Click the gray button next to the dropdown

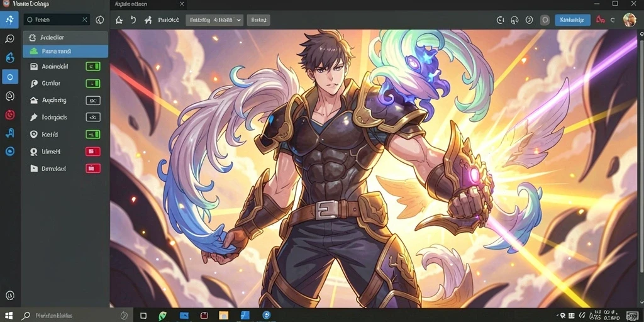258,19
